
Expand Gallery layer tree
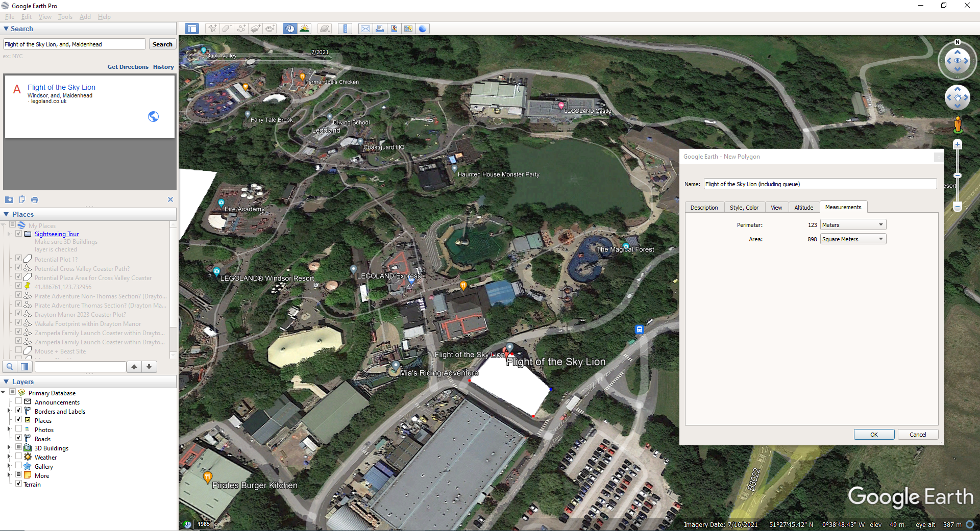click(x=9, y=466)
